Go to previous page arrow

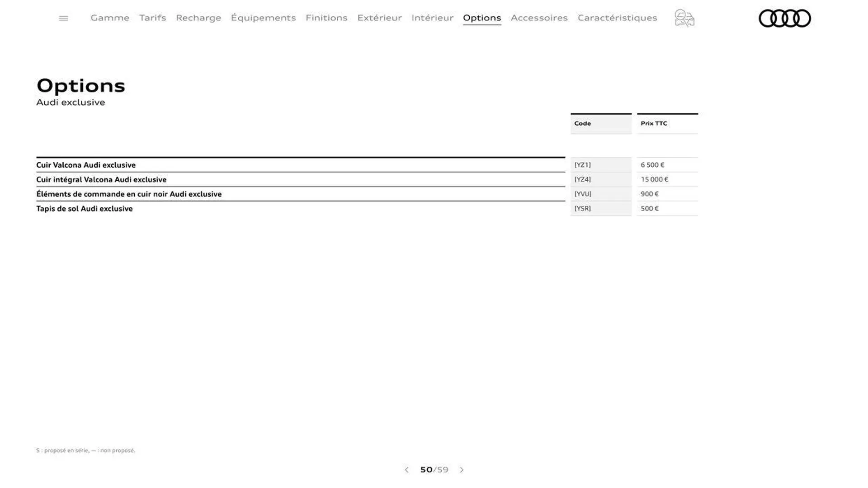coord(406,470)
